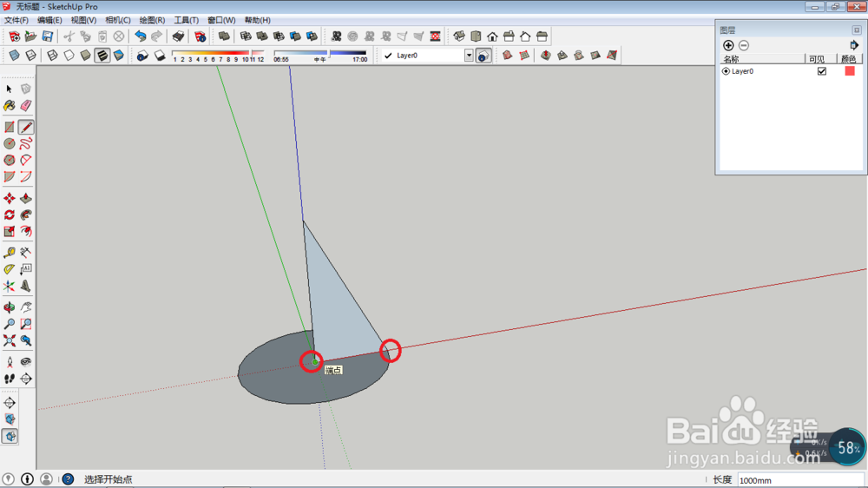Select the Offset tool
Screen dimensions: 868x488
tap(25, 231)
